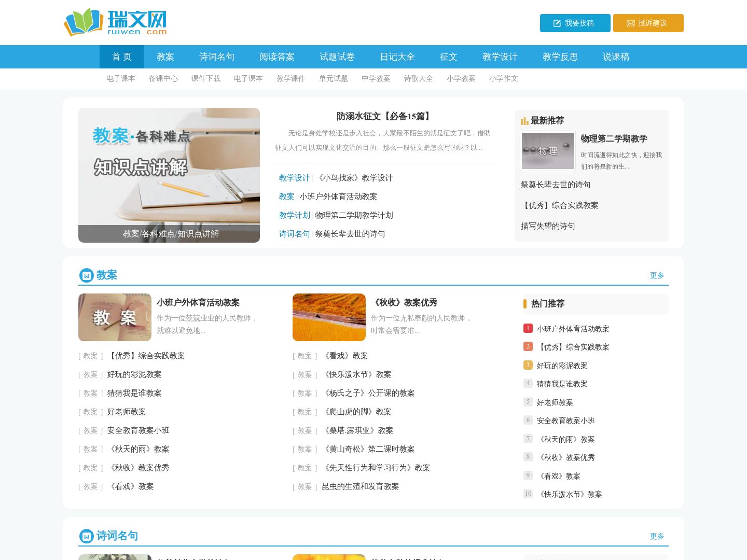Click the 教案 section heading icon
This screenshot has height=560, width=747.
point(86,275)
